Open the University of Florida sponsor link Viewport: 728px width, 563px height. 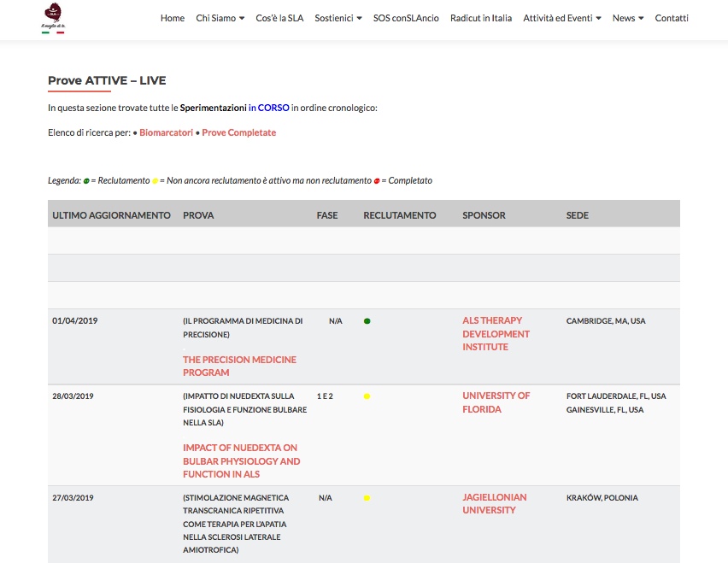coord(496,402)
